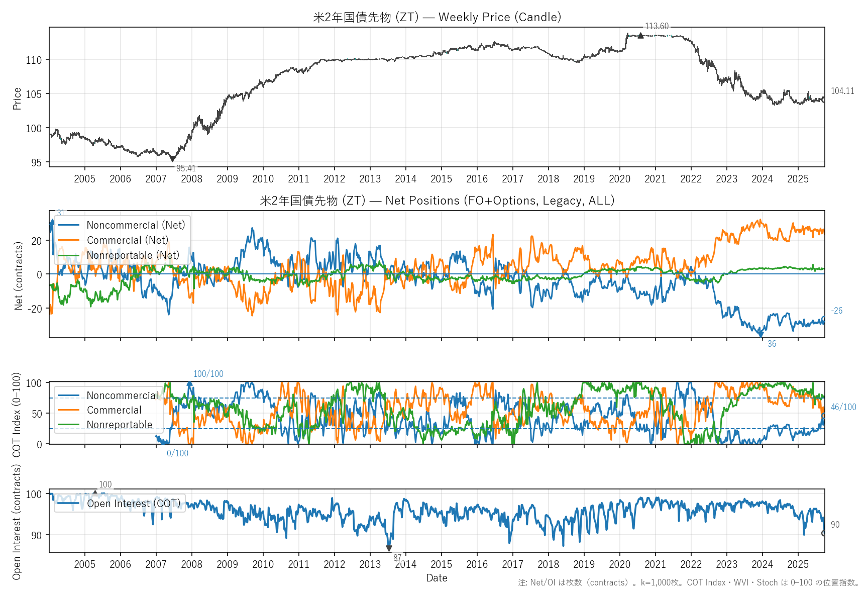Click the Net Positions chart title
868x593 pixels.
pyautogui.click(x=437, y=201)
